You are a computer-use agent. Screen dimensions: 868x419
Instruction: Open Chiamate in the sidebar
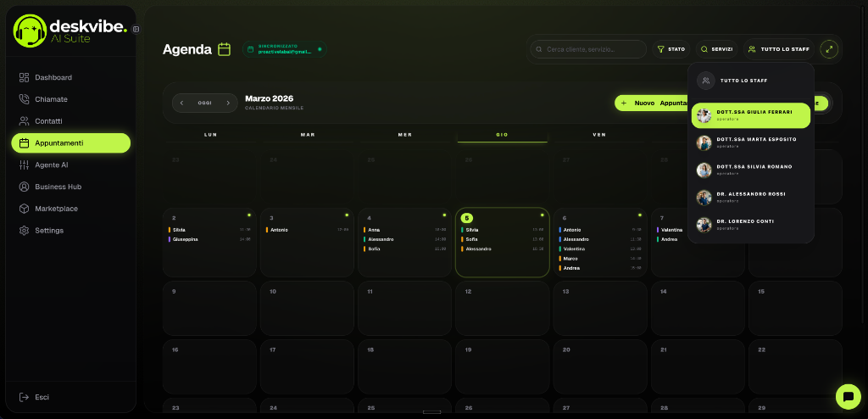pos(71,99)
